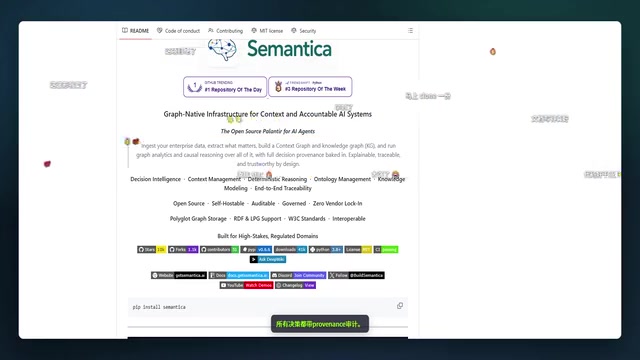The image size is (640, 360).
Task: Copy the pip install command
Action: 400,306
